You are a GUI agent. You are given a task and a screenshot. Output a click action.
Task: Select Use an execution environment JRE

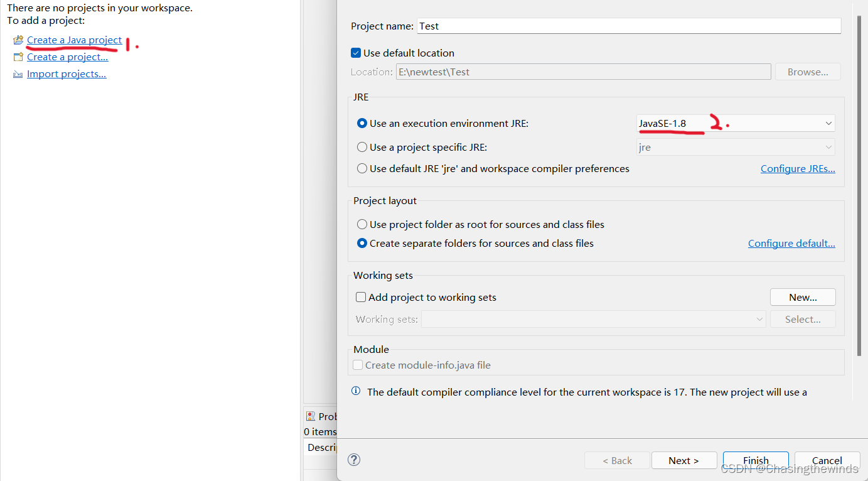[x=362, y=124]
